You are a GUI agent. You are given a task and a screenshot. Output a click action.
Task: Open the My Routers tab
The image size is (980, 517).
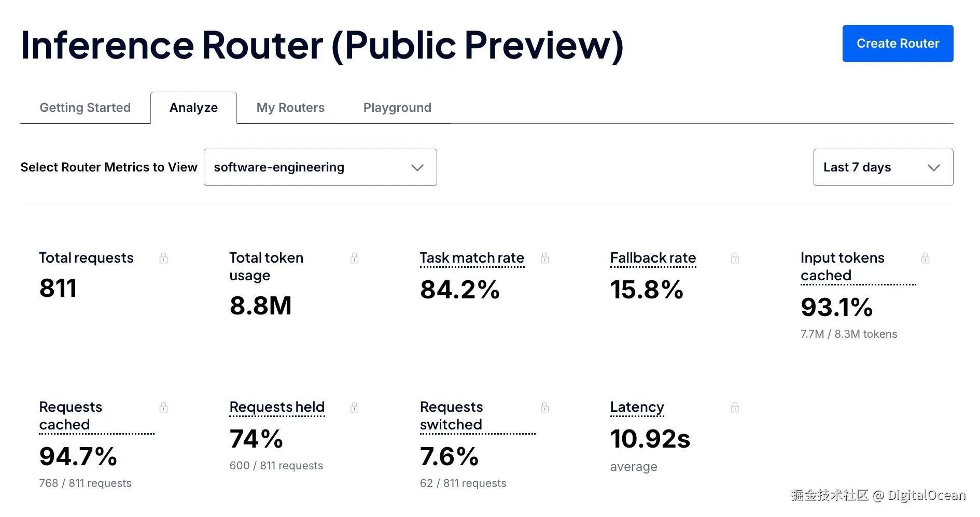pyautogui.click(x=290, y=108)
